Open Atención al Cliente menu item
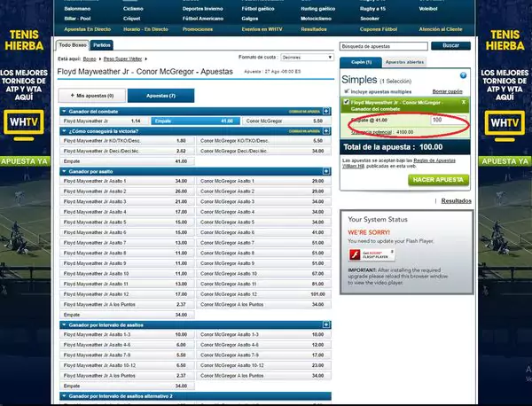 441,29
